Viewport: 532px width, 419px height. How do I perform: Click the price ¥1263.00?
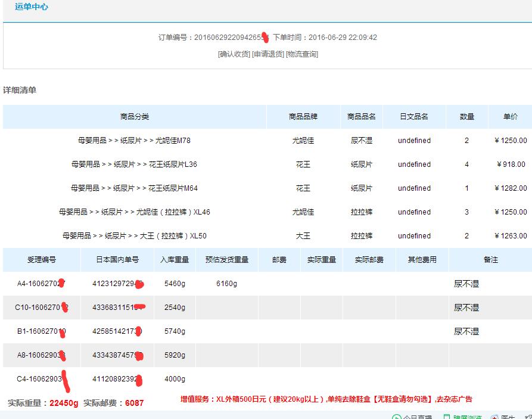click(x=511, y=235)
